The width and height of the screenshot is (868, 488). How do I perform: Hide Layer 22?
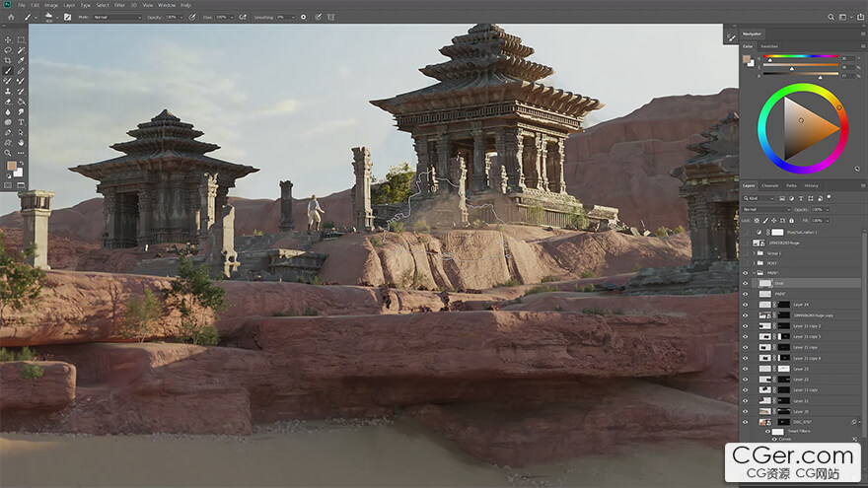[745, 380]
